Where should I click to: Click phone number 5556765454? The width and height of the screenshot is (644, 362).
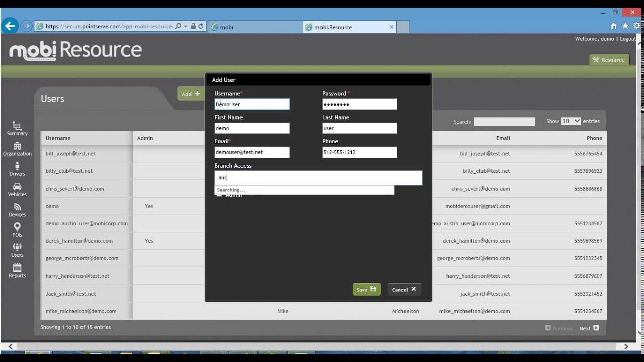588,154
